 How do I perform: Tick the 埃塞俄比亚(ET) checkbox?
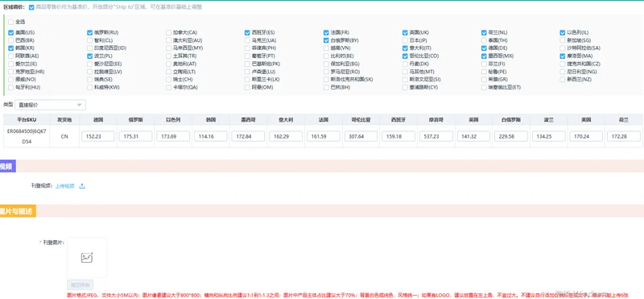485,87
